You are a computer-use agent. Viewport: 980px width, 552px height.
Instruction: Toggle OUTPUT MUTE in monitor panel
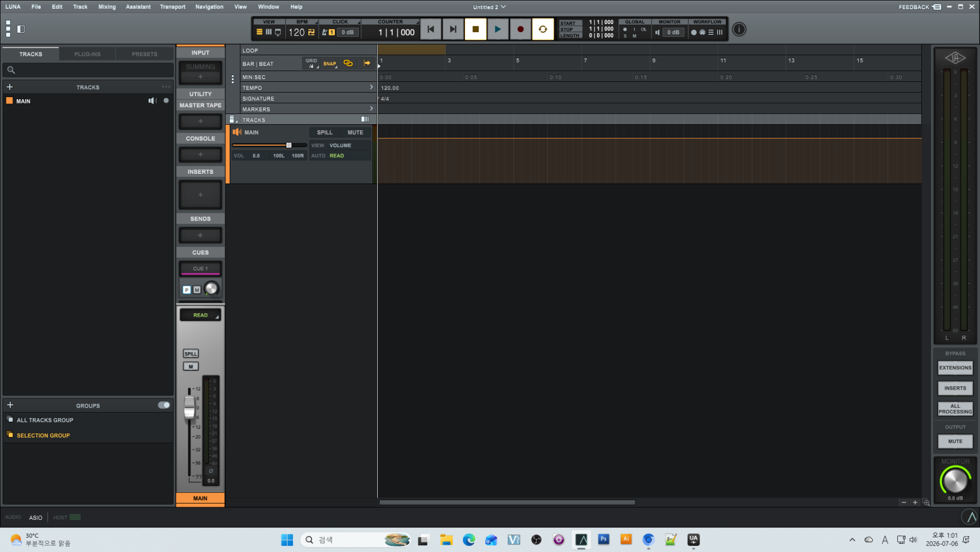955,441
